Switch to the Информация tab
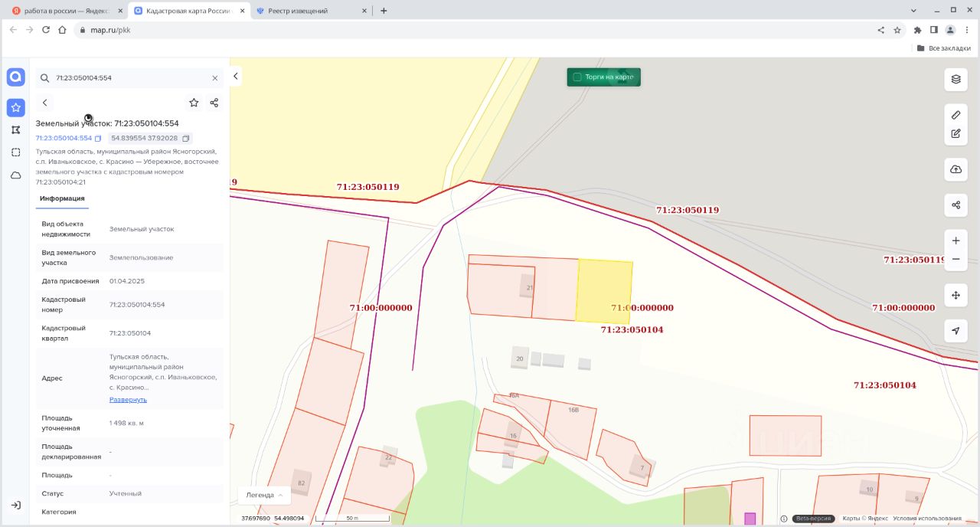 (62, 198)
